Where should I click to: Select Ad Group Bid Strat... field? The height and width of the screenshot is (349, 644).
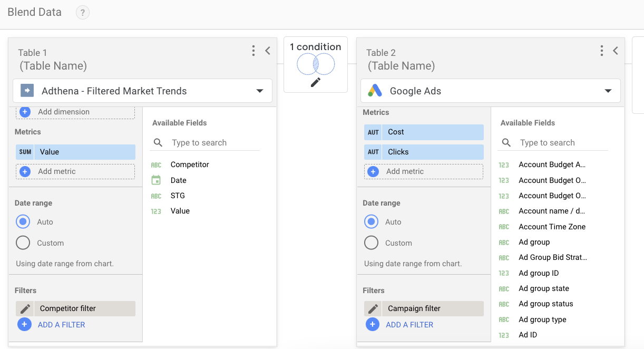tap(552, 257)
